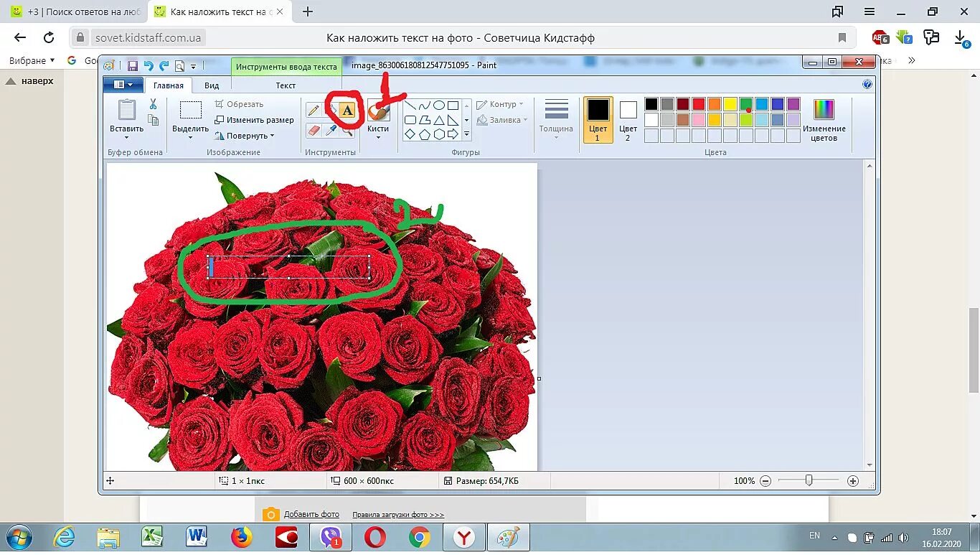Click the наверх link on the page
This screenshot has height=555, width=980.
click(37, 81)
